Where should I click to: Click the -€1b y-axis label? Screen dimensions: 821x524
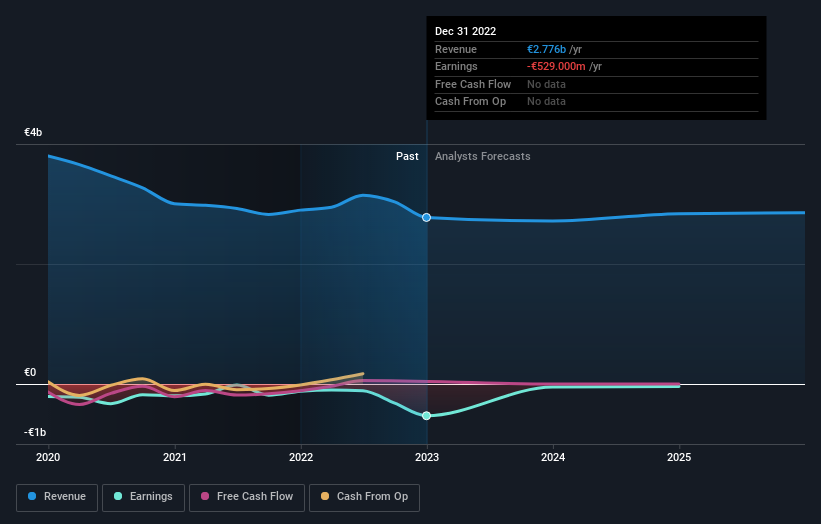[35, 432]
